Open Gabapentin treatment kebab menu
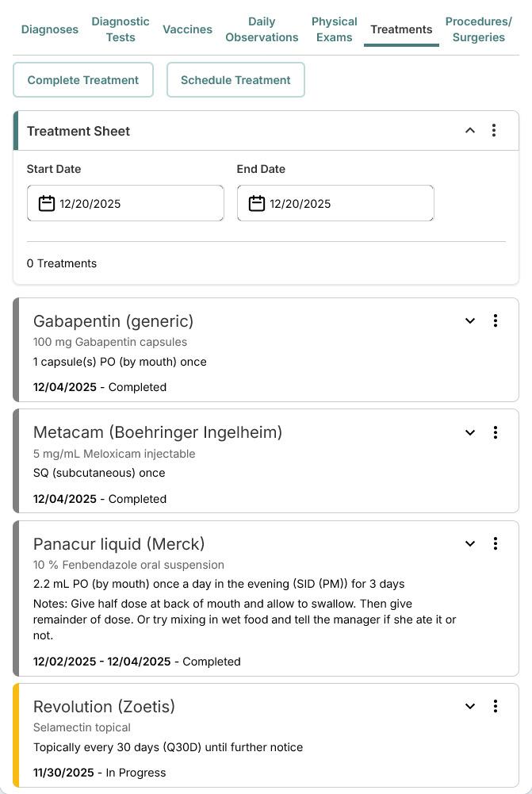532x794 pixels. [x=496, y=320]
